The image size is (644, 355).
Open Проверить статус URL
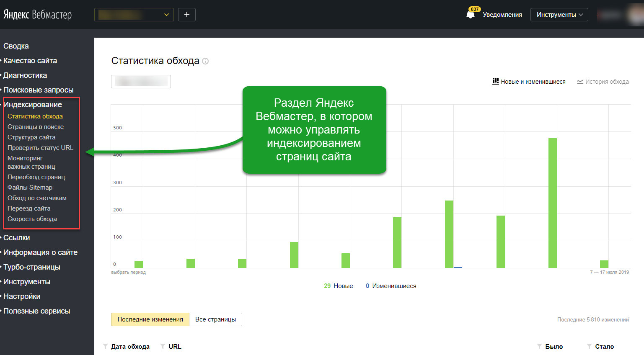(x=40, y=148)
